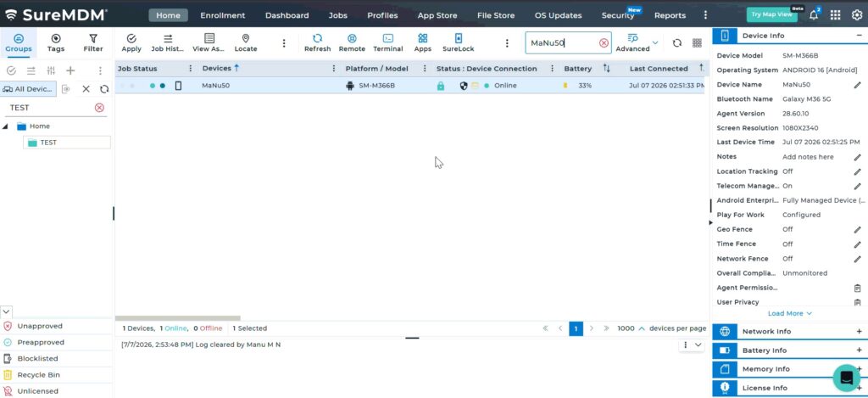The image size is (868, 398).
Task: Open the Filter panel
Action: click(x=93, y=42)
